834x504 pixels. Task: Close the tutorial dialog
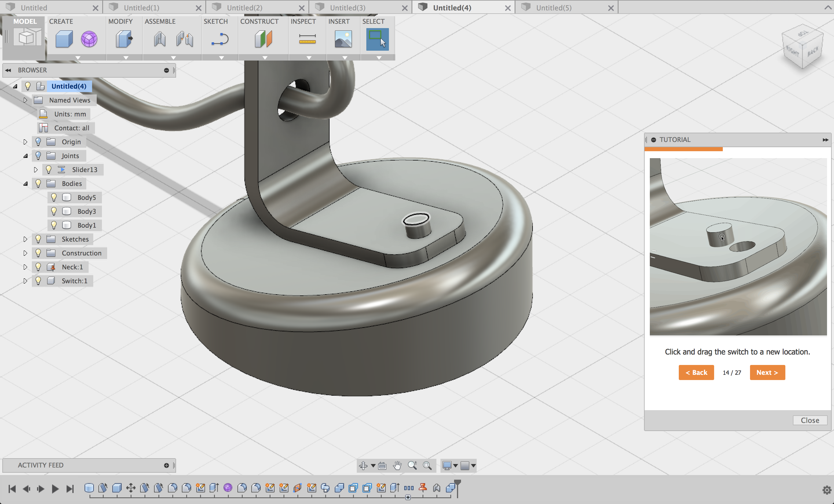(810, 420)
